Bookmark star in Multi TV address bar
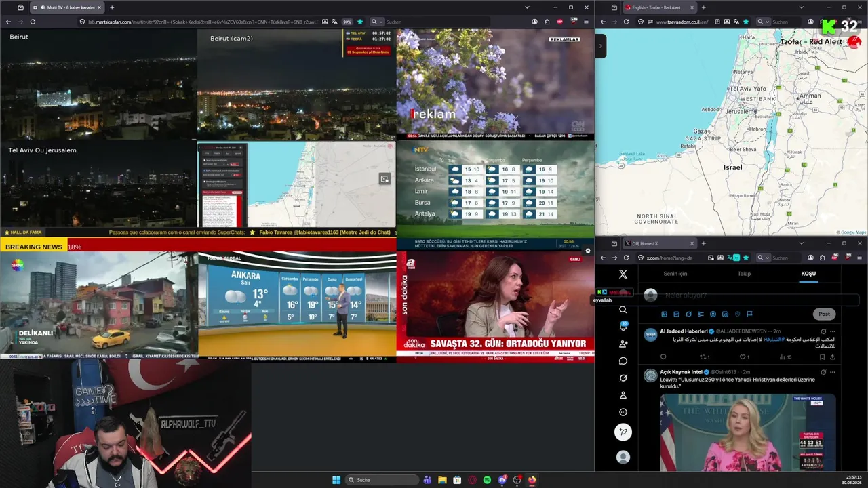This screenshot has height=488, width=868. [359, 22]
